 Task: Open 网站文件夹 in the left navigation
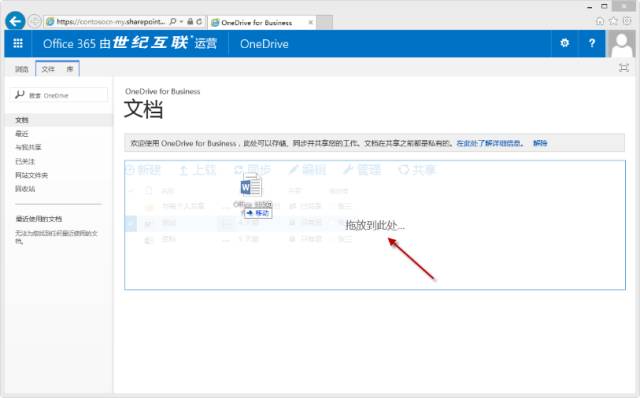coord(31,175)
